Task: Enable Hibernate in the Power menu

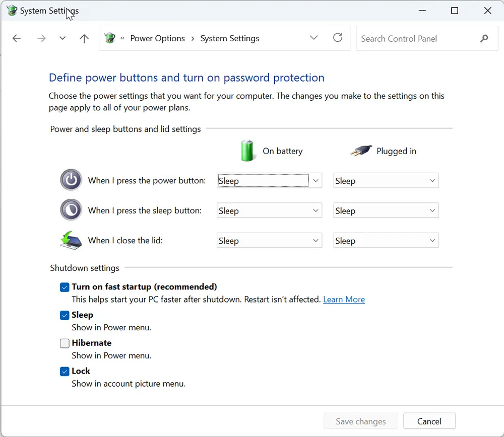Action: tap(65, 343)
